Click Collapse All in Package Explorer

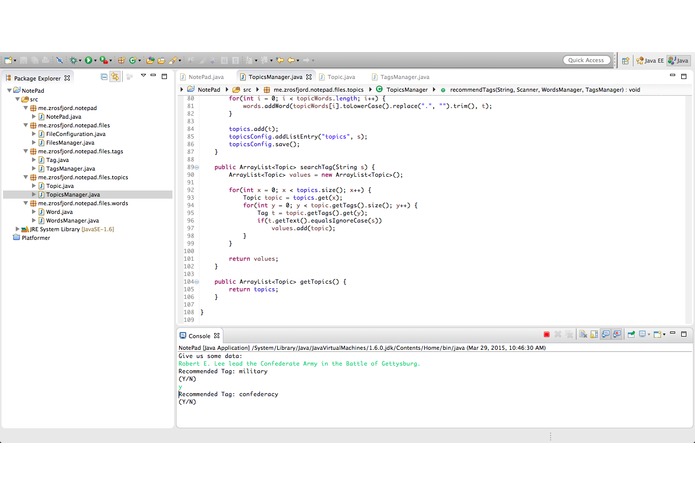(x=104, y=77)
